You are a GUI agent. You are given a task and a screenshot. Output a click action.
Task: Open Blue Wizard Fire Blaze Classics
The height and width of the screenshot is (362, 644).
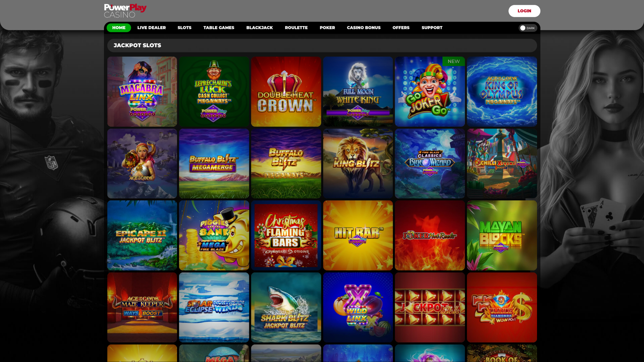point(430,163)
